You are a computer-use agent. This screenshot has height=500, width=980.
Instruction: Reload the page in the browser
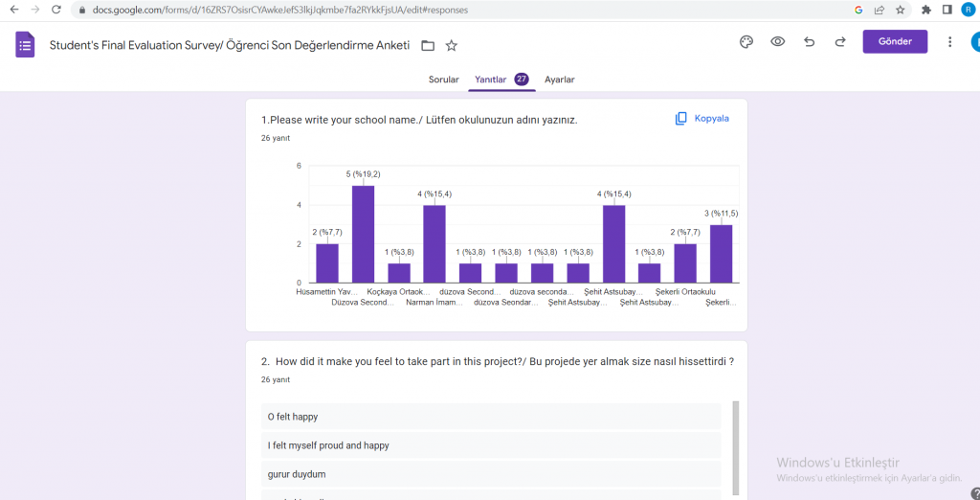point(56,10)
